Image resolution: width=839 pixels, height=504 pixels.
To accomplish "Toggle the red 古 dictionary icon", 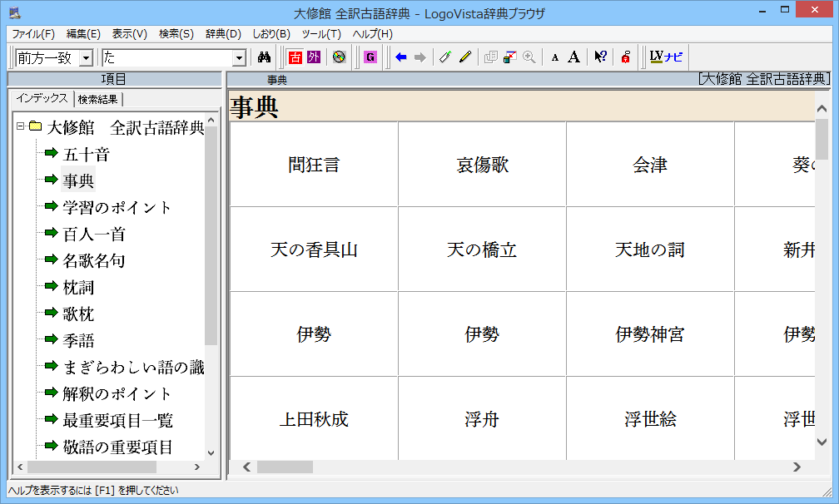I will [x=295, y=57].
